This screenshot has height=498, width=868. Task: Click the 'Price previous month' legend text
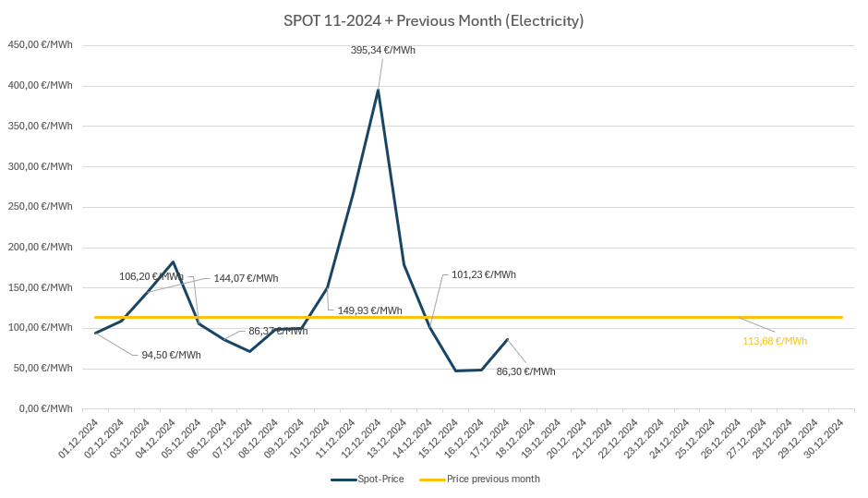(x=493, y=480)
